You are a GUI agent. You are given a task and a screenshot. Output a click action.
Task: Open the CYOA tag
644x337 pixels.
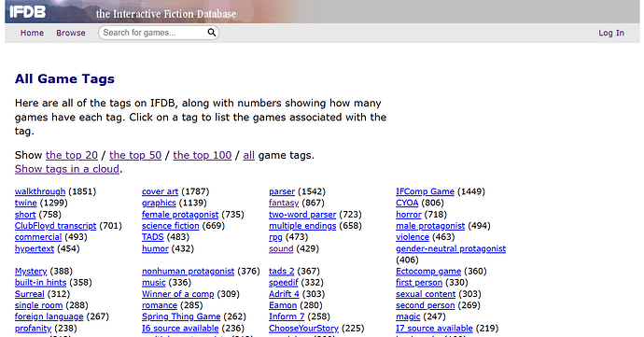point(407,203)
